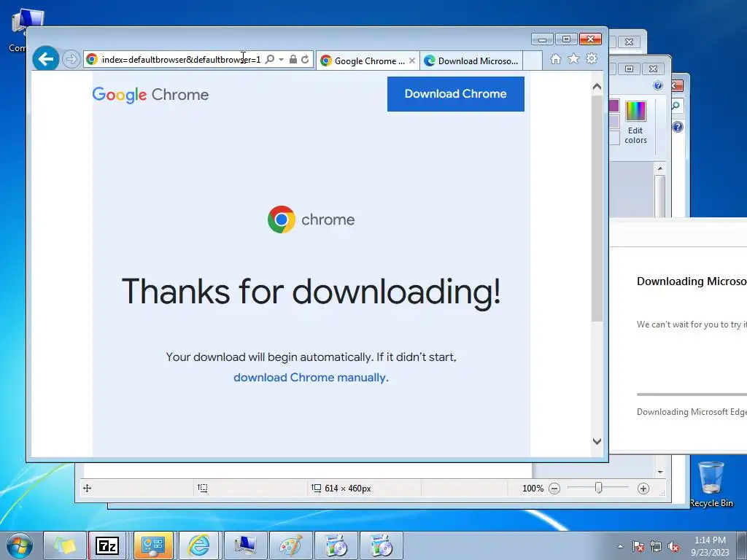
Task: Click the Paint Help question mark icon
Action: [658, 85]
